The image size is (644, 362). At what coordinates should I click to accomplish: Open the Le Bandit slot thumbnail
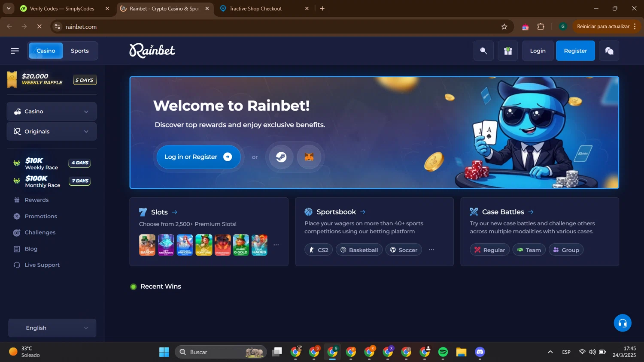tap(147, 245)
